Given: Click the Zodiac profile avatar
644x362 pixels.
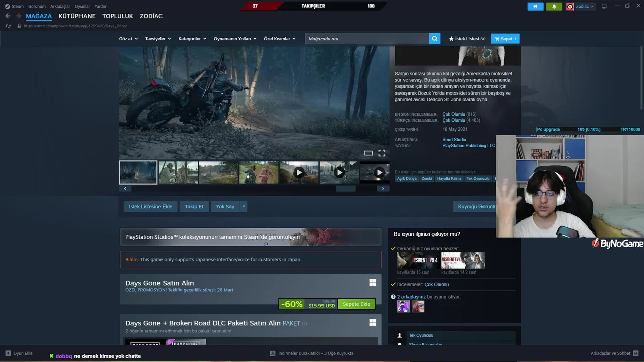Looking at the screenshot, I should coord(570,6).
